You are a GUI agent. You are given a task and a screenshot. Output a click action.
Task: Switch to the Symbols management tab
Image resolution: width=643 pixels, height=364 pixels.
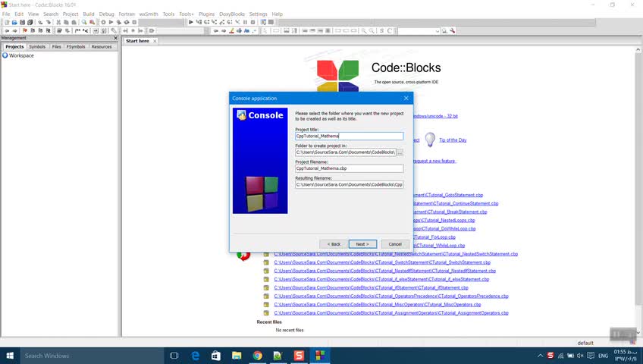click(37, 47)
